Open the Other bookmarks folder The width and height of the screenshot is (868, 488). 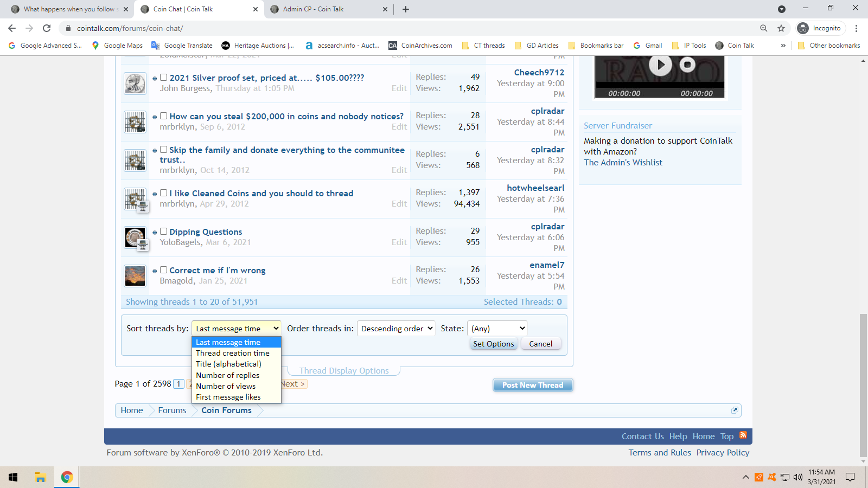[x=829, y=46]
